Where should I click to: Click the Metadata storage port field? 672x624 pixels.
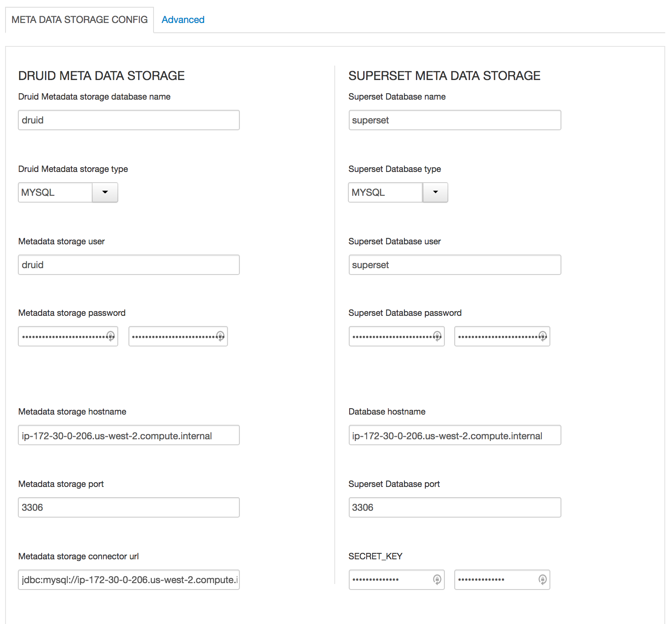coord(129,507)
